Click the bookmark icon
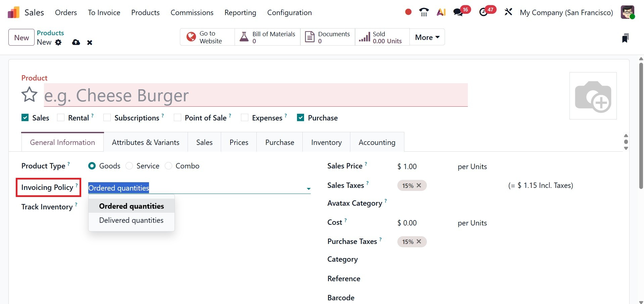This screenshot has width=644, height=304. (625, 38)
